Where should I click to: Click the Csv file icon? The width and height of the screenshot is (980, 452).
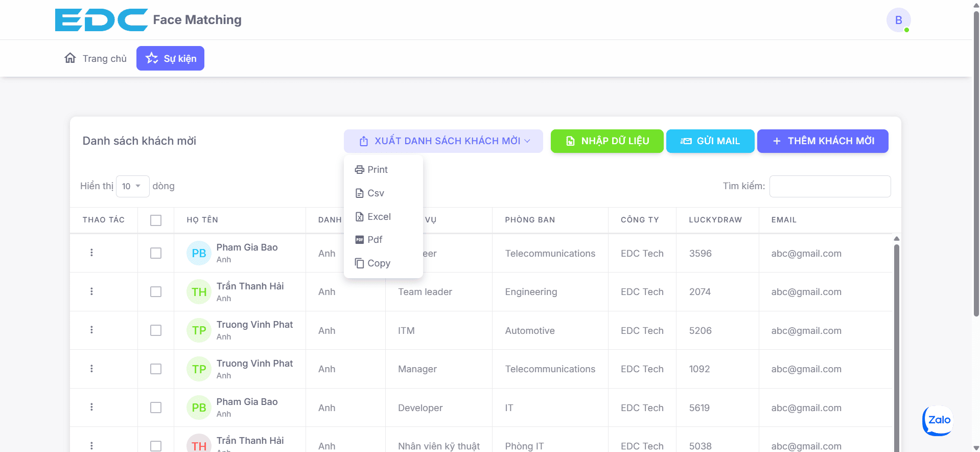pos(360,193)
